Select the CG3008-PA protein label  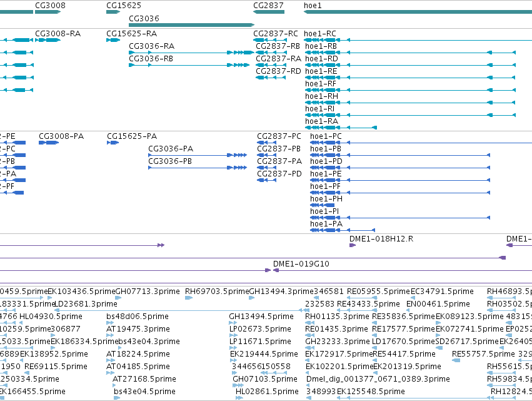[x=61, y=136]
